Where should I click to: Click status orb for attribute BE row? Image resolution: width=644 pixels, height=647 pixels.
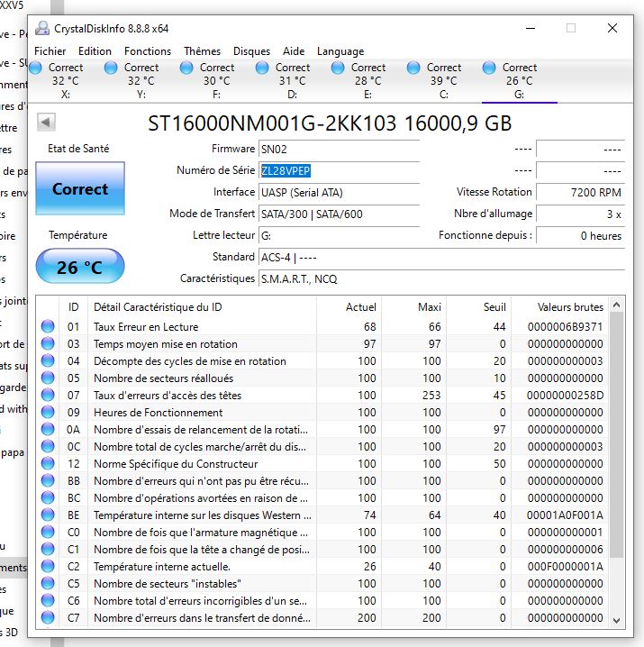coord(48,515)
